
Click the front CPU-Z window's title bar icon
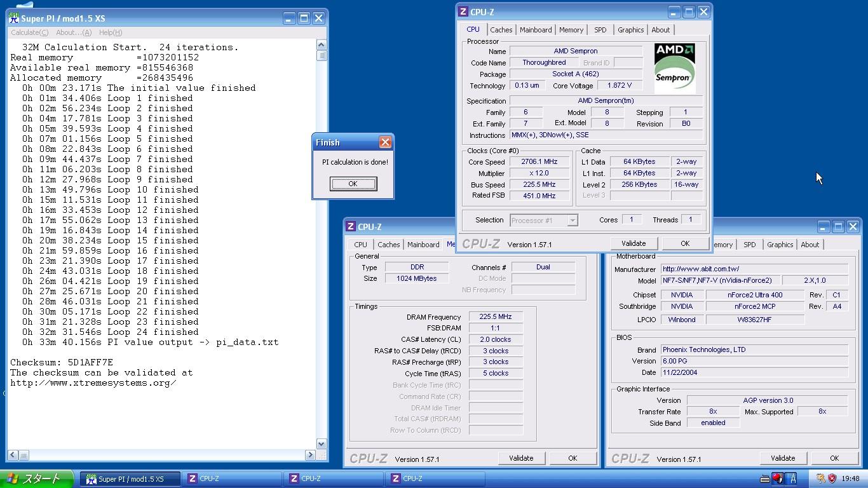pyautogui.click(x=463, y=12)
